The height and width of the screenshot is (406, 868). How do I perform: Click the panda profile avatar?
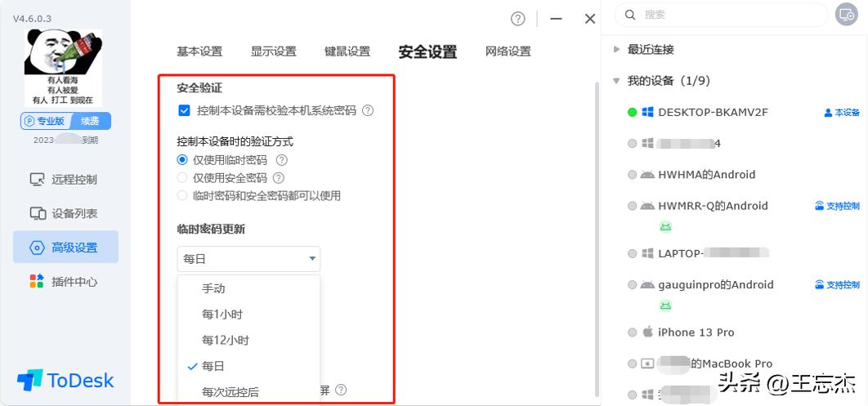tap(63, 68)
